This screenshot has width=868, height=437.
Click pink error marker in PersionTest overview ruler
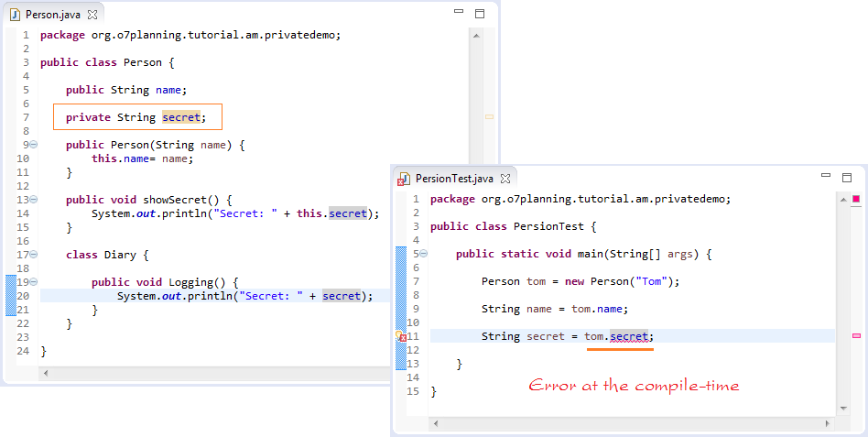click(856, 335)
